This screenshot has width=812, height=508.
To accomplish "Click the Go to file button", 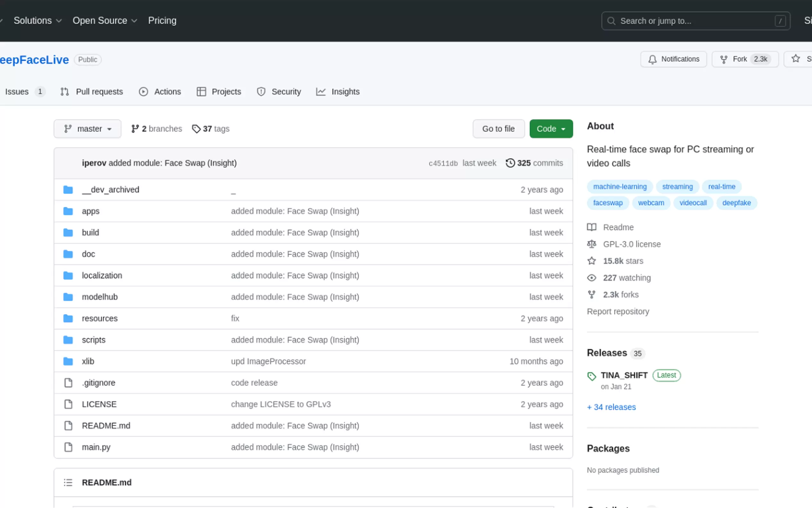I will [x=498, y=129].
